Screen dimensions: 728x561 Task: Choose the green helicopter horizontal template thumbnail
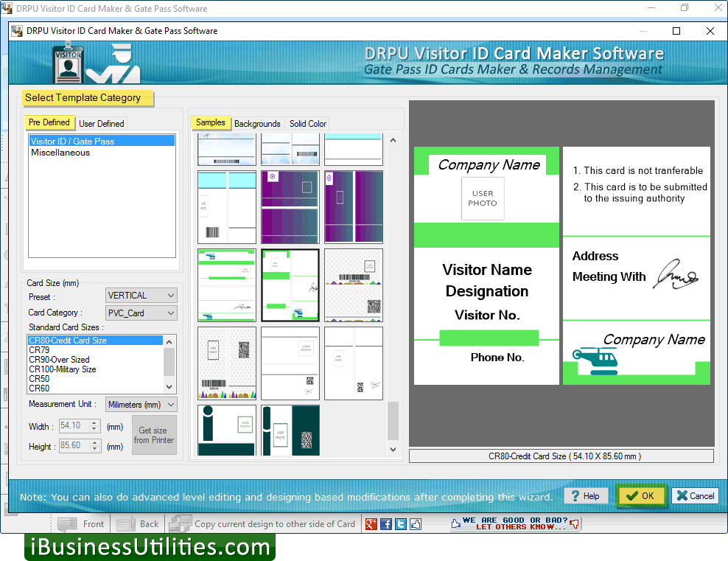coord(226,285)
